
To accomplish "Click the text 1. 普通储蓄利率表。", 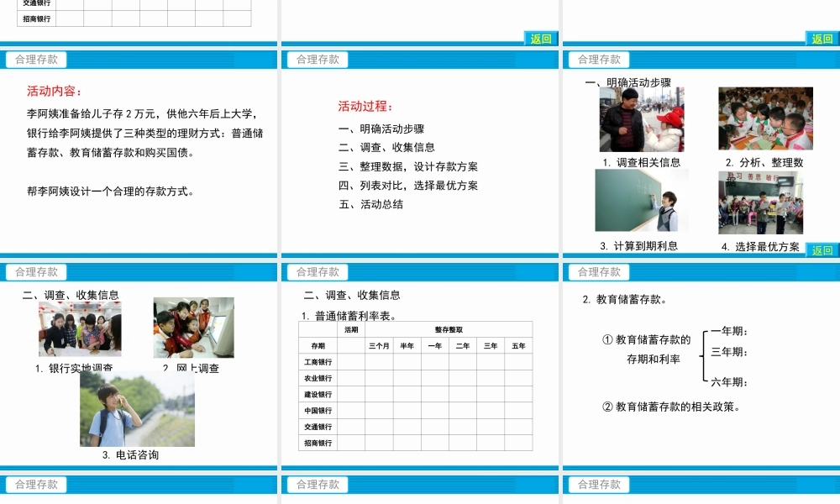I will tap(349, 316).
